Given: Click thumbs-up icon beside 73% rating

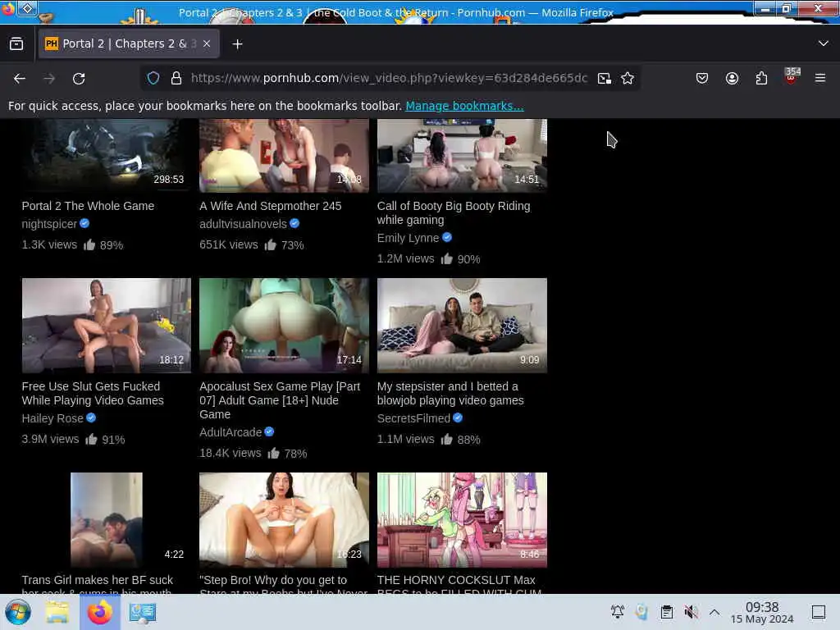Looking at the screenshot, I should [270, 244].
